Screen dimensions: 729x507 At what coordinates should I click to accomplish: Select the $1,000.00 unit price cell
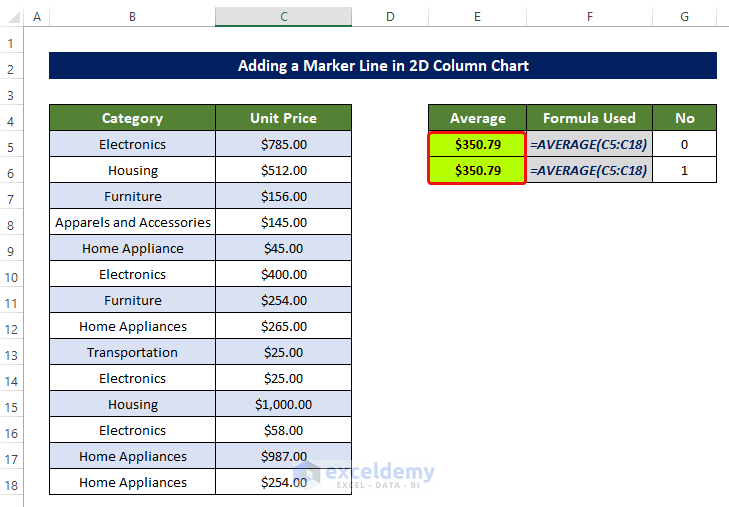283,404
